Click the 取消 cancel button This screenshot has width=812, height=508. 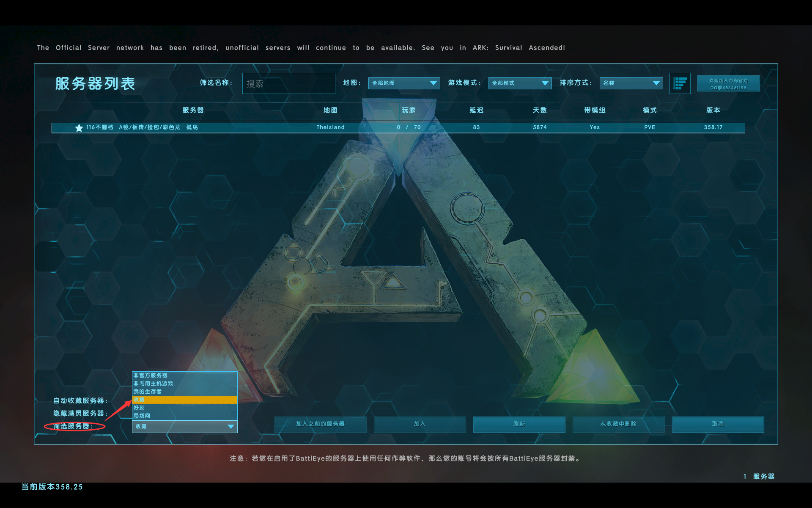coord(718,424)
